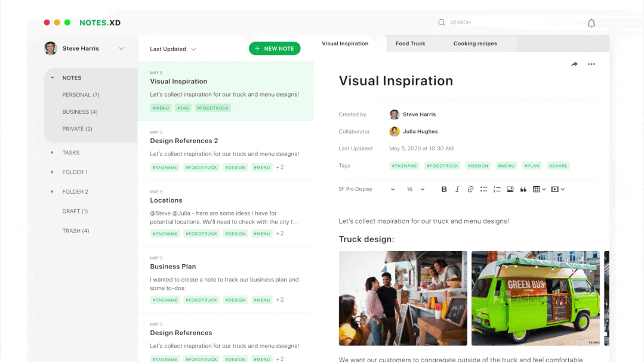Screen dimensions: 644x362
Task: Click the New Note button
Action: 275,48
